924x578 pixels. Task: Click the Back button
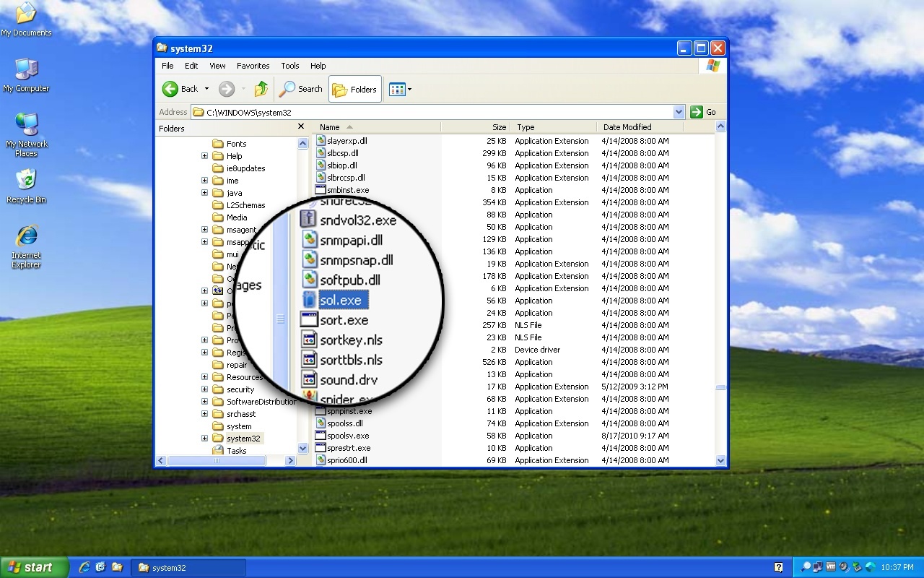click(180, 89)
